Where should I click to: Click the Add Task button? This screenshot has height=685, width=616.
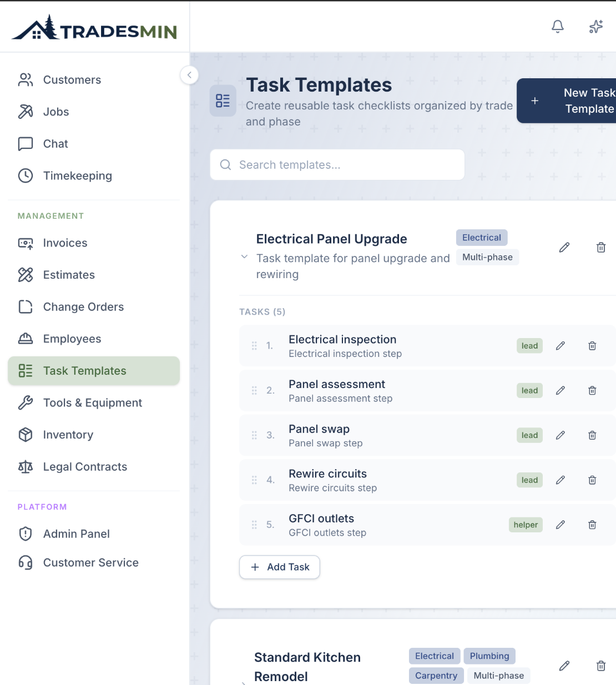point(280,567)
